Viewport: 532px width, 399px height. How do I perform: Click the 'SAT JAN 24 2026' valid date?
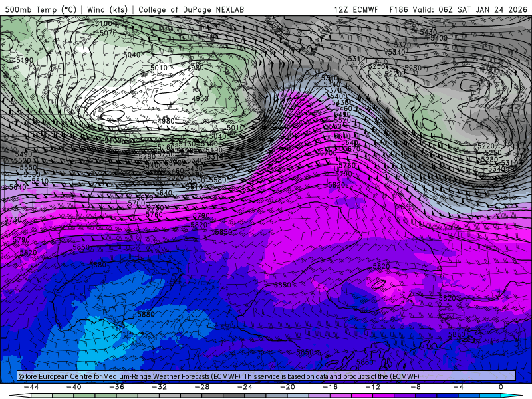tap(492, 9)
